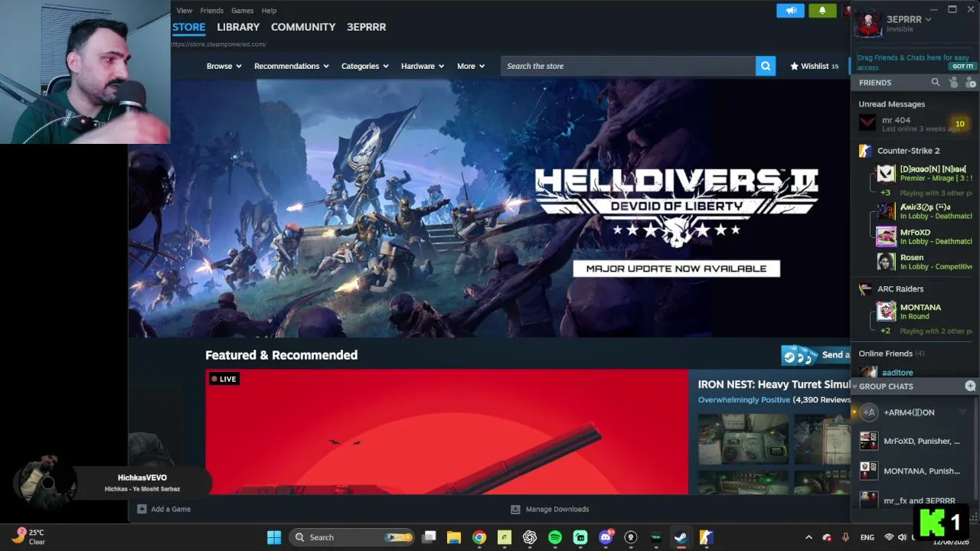This screenshot has height=551, width=980.
Task: Open Discord from taskbar
Action: tap(606, 537)
